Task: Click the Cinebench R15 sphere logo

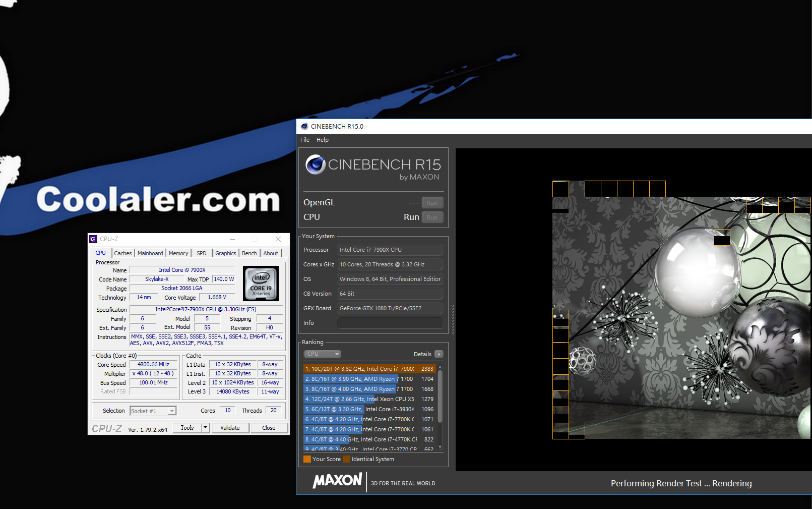Action: (x=316, y=164)
